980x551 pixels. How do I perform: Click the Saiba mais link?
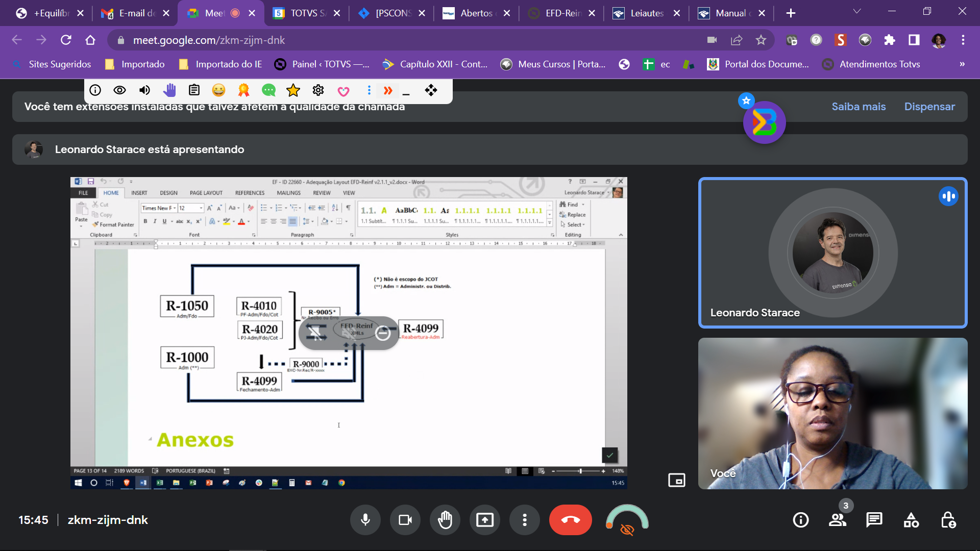point(859,107)
